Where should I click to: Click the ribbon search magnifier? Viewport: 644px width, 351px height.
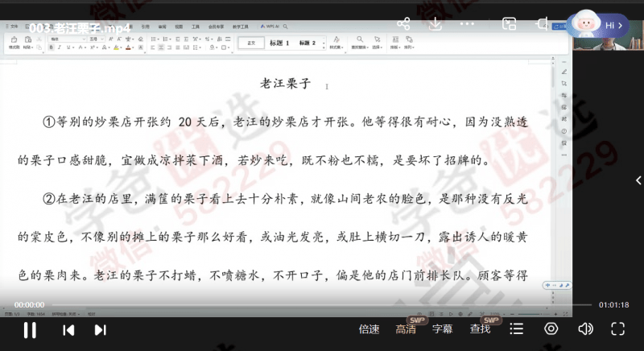pos(285,27)
